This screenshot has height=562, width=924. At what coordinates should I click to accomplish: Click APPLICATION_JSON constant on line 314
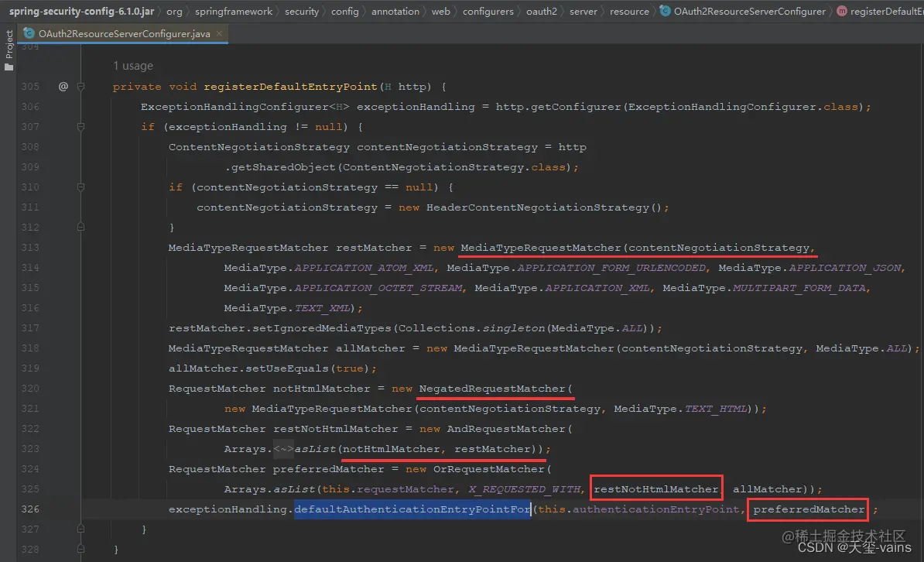click(x=845, y=268)
